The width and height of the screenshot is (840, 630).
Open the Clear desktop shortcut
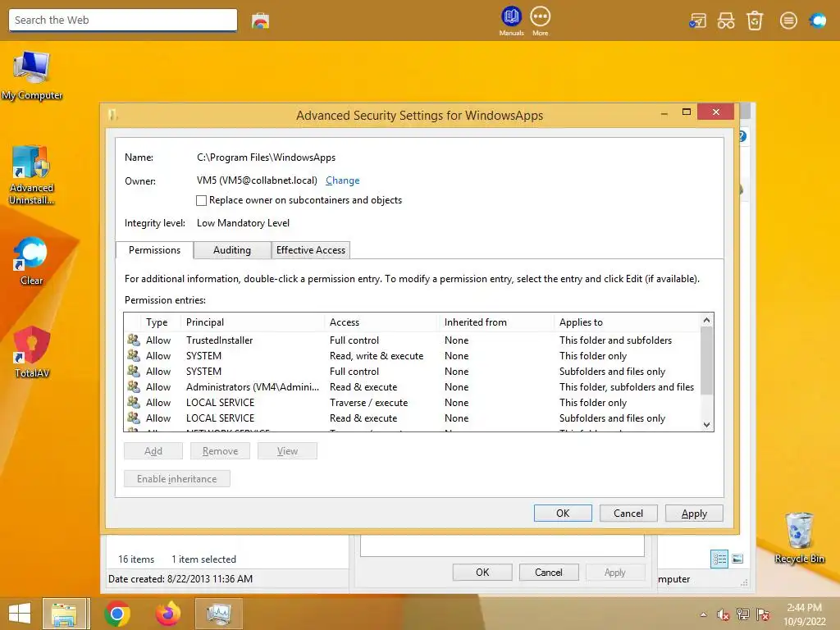[x=32, y=261]
